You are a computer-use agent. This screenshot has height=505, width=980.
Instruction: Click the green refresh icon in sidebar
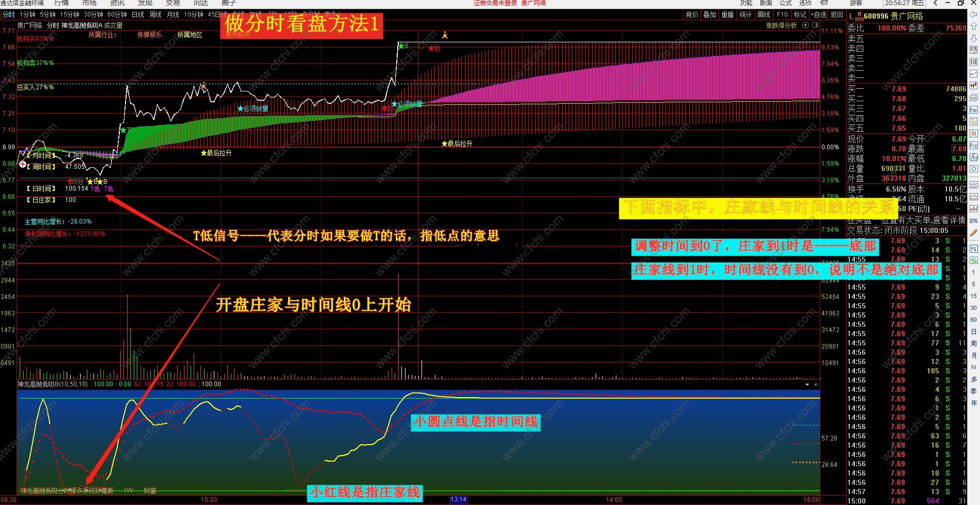click(974, 260)
